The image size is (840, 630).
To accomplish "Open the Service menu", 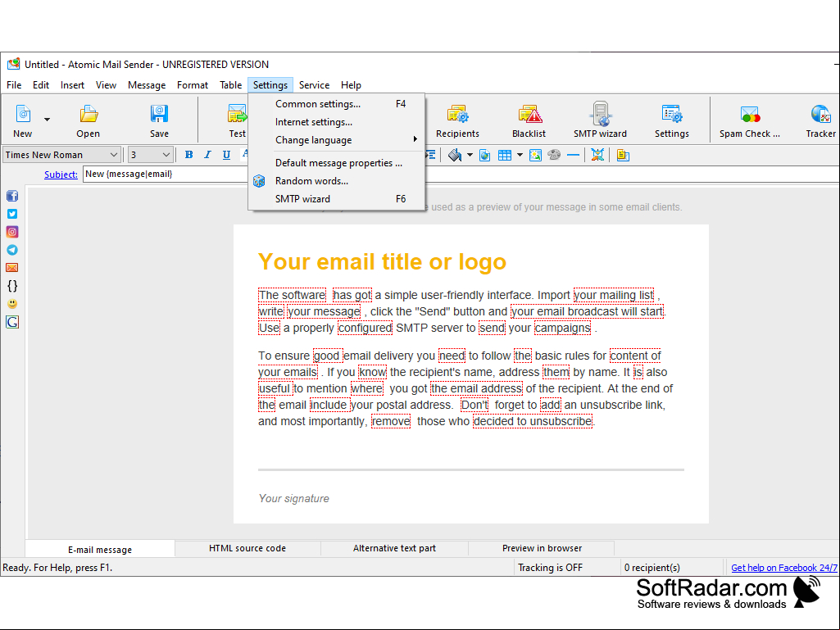I will tap(314, 84).
